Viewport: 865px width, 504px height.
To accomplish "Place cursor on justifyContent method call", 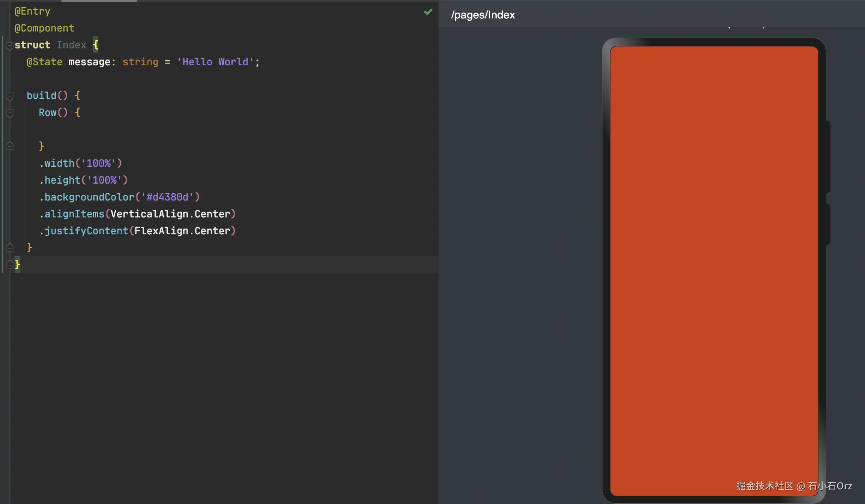I will 86,231.
